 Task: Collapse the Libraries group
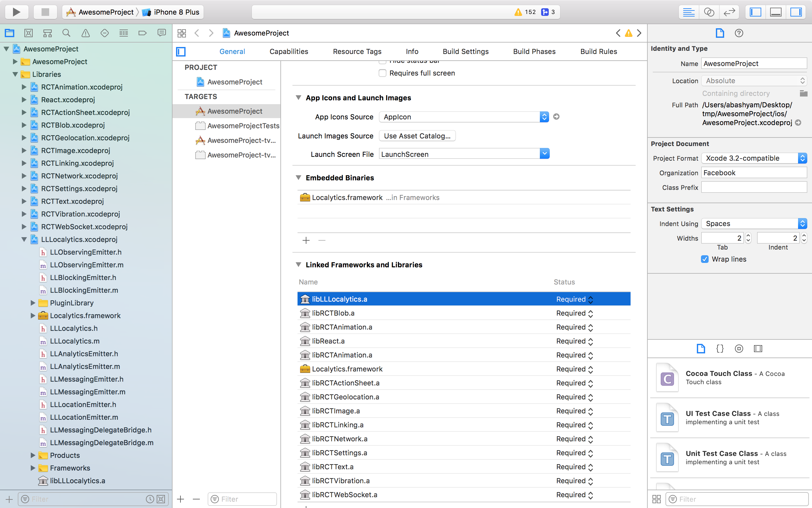coord(15,74)
